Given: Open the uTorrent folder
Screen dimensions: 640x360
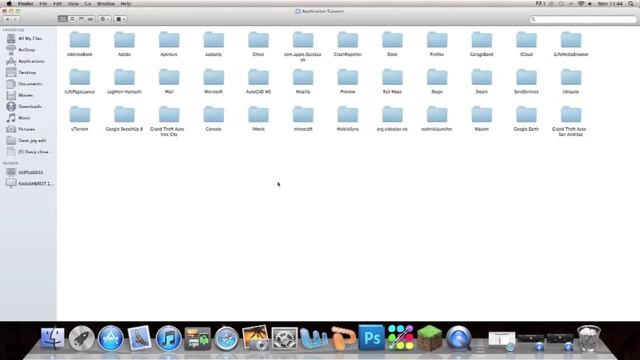Looking at the screenshot, I should coord(80,115).
